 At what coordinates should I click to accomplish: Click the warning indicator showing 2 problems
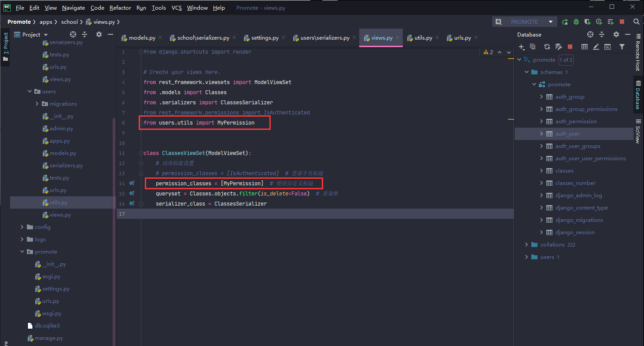pyautogui.click(x=488, y=52)
